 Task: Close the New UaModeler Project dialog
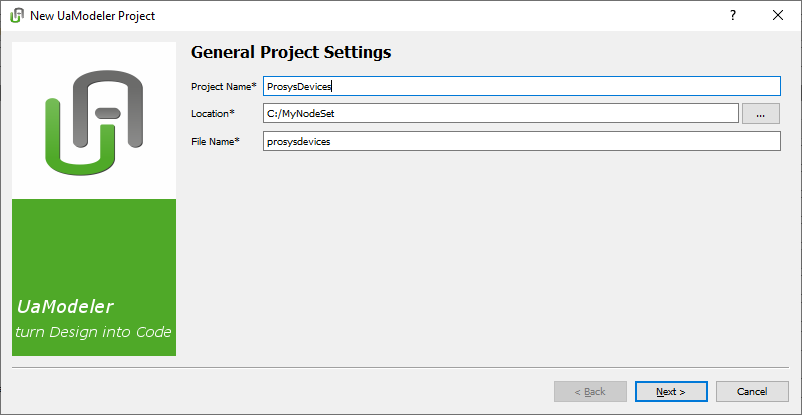(778, 15)
